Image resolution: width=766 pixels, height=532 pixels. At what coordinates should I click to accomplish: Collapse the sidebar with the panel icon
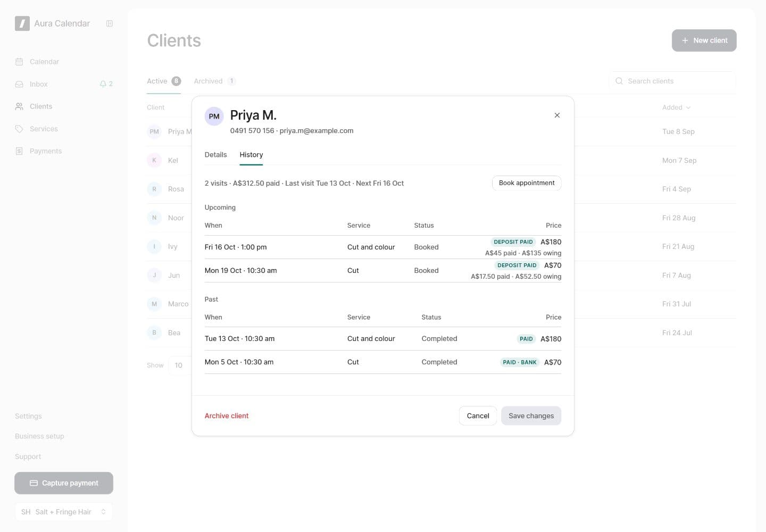110,23
